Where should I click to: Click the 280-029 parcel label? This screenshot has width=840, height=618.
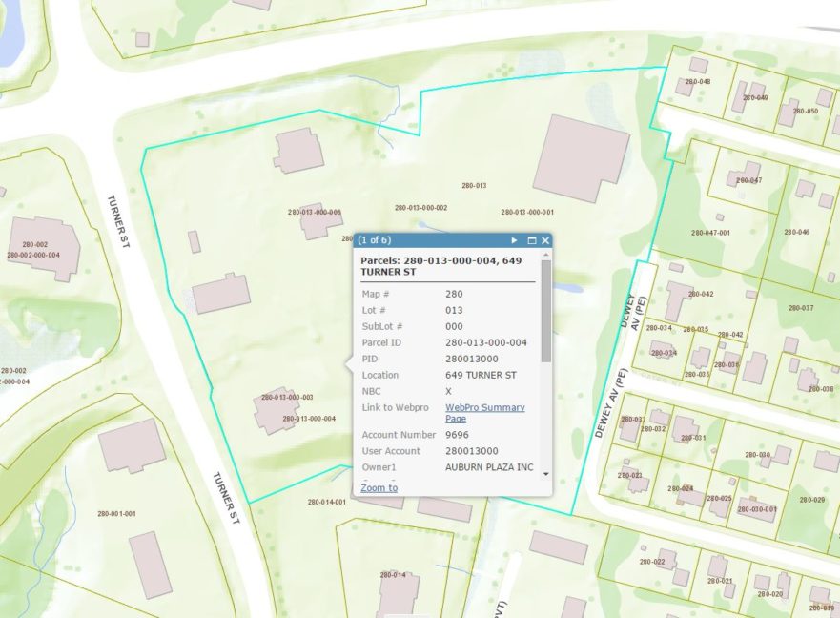(811, 500)
